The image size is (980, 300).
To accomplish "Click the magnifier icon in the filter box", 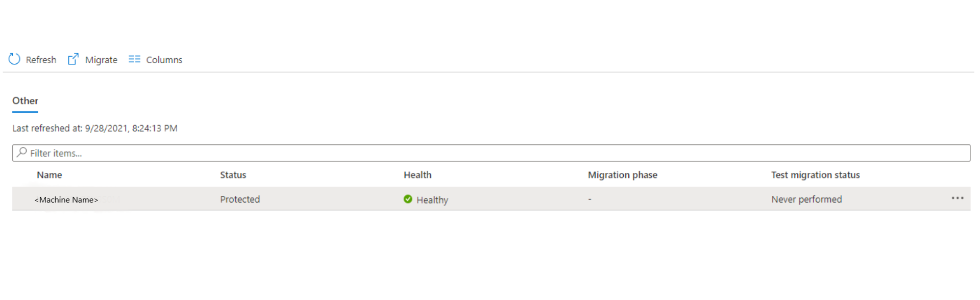I will pyautogui.click(x=21, y=153).
